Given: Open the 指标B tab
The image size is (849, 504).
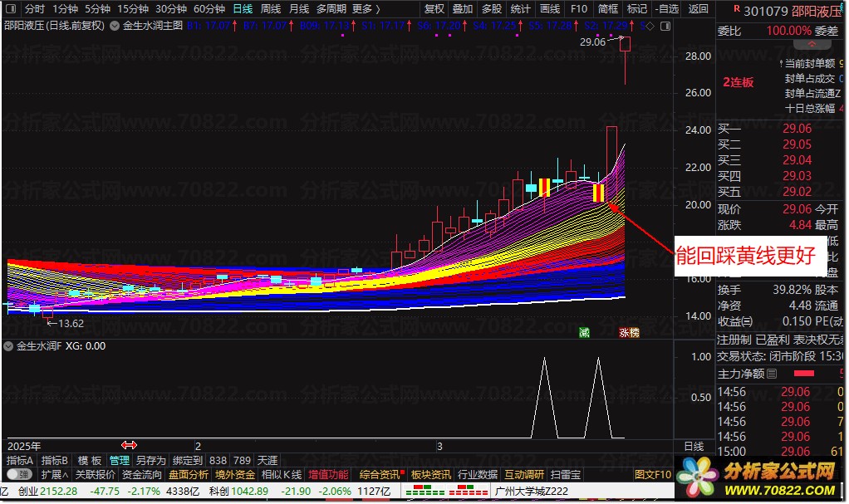Looking at the screenshot, I should click(x=55, y=460).
